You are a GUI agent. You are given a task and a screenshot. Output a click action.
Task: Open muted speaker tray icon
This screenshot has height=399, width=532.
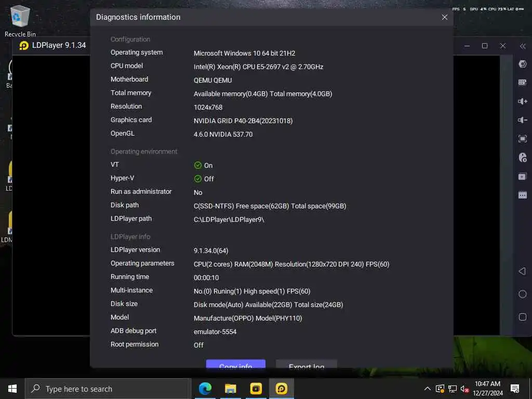tap(464, 389)
